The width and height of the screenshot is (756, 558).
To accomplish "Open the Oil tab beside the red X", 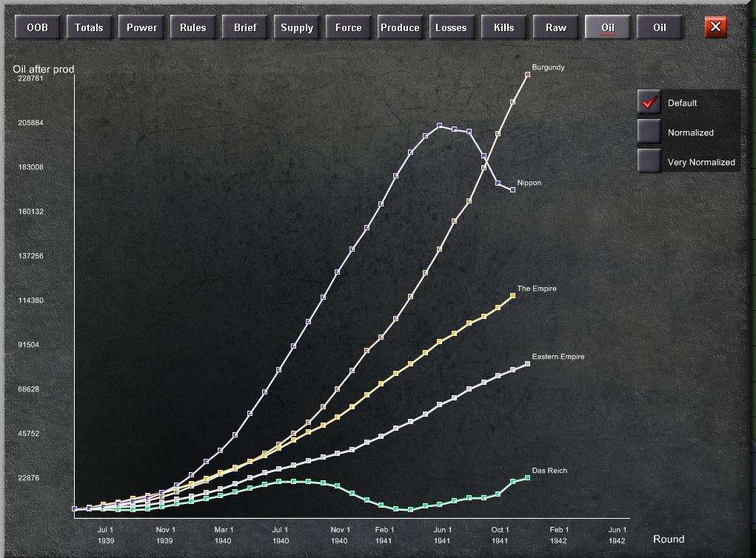I will (x=659, y=27).
